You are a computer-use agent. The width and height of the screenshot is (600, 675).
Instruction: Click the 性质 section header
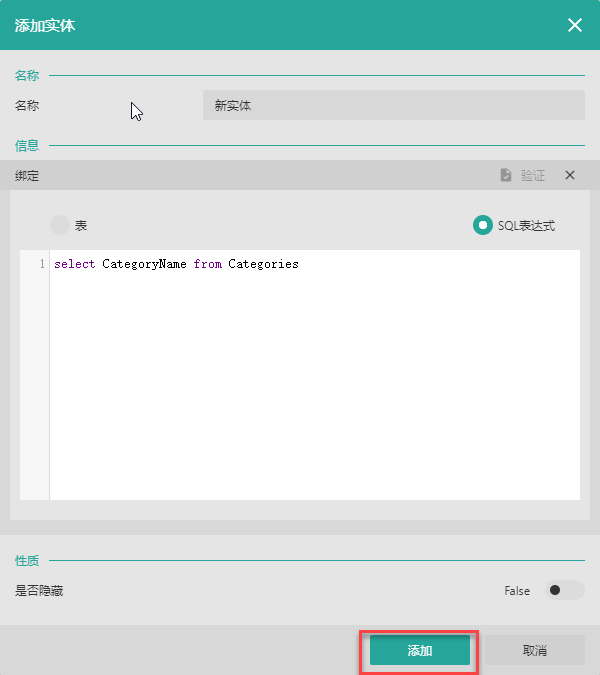[27, 560]
